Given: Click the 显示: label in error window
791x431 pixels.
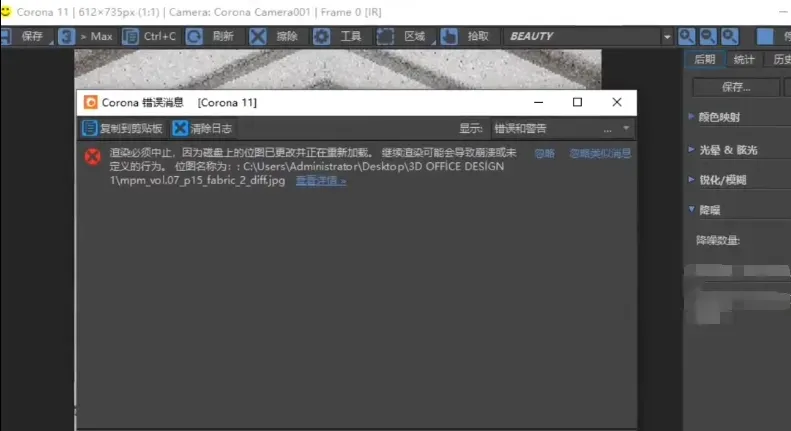Looking at the screenshot, I should [x=471, y=129].
